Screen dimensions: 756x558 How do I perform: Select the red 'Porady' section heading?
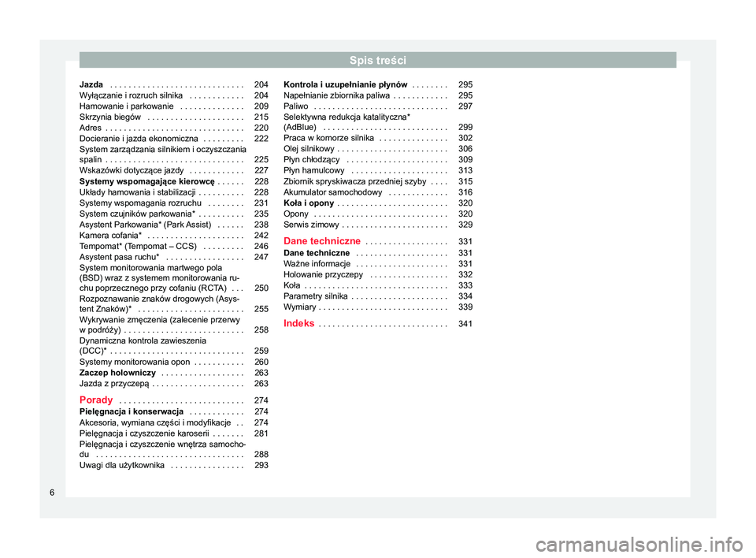(x=96, y=400)
